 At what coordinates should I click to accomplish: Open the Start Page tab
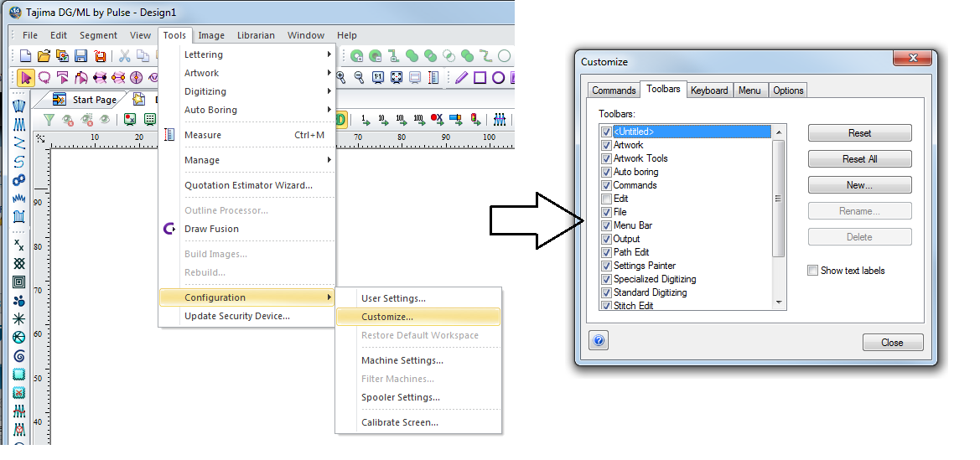coord(85,100)
